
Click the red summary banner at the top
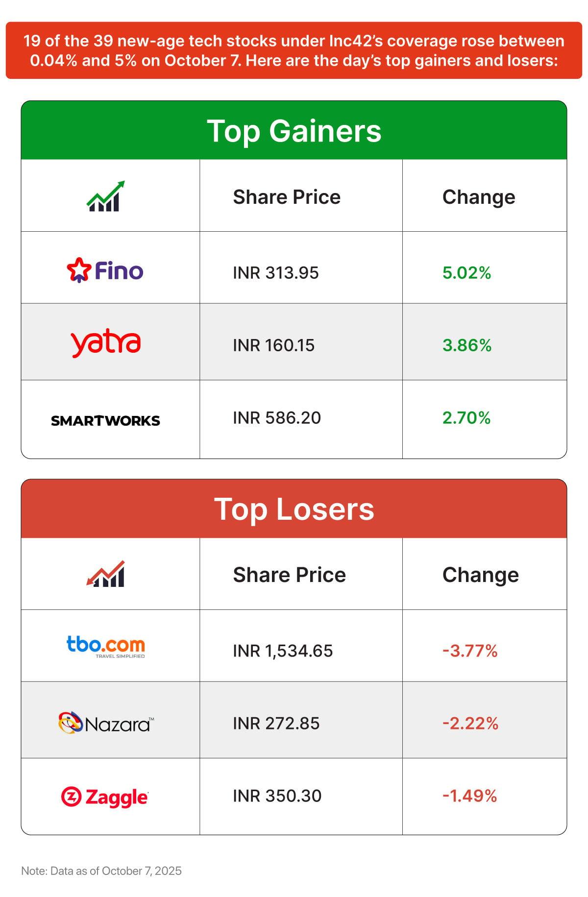click(x=294, y=50)
